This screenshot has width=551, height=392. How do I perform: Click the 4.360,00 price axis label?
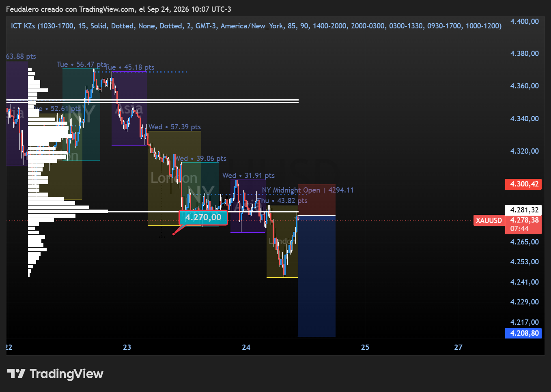point(524,86)
